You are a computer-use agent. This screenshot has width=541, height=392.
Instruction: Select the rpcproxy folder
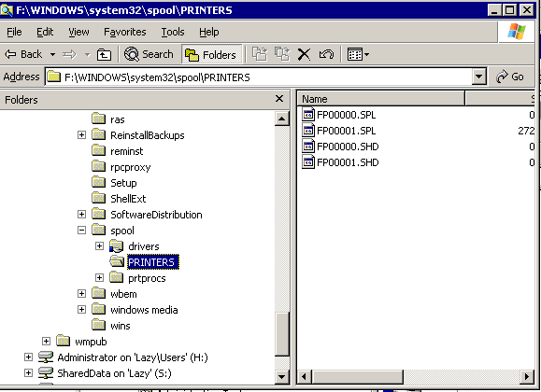click(131, 167)
